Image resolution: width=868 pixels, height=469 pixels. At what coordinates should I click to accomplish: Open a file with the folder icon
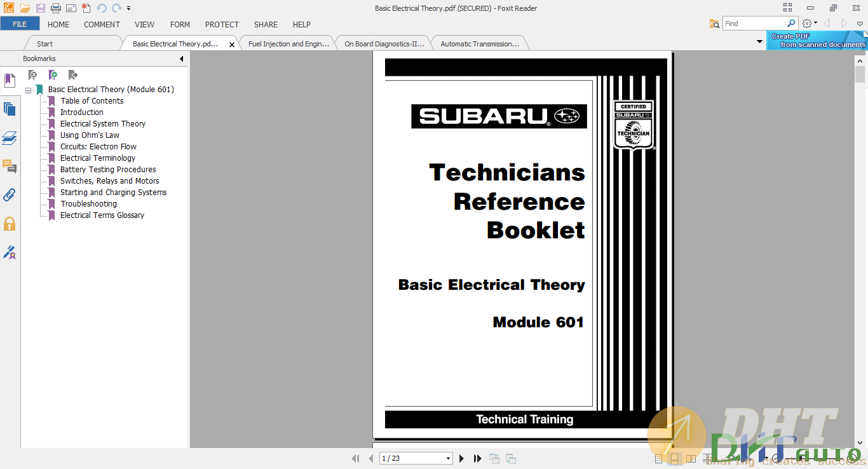25,8
